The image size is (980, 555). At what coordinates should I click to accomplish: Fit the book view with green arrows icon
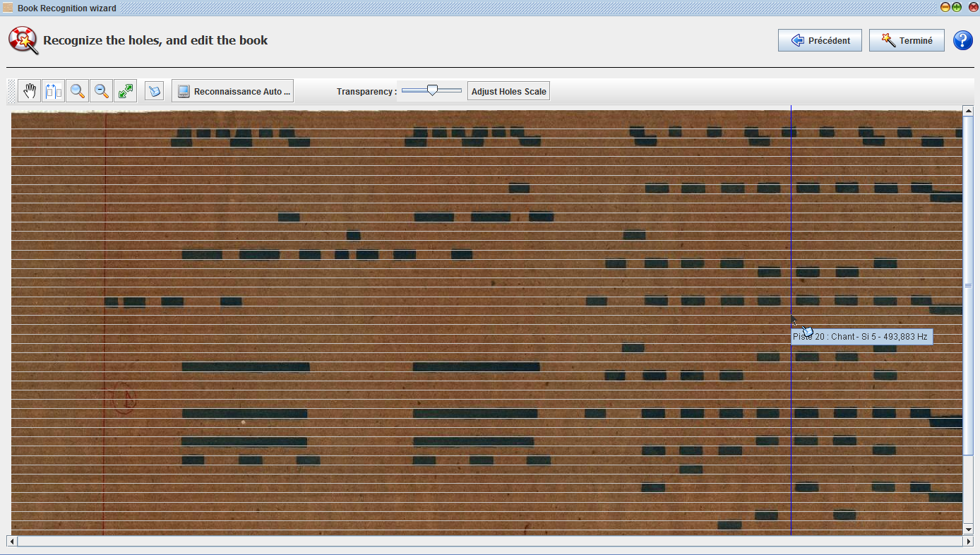tap(126, 91)
